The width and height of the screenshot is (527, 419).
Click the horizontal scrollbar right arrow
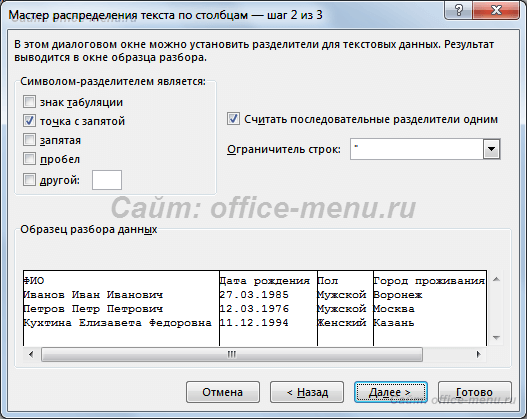478,354
